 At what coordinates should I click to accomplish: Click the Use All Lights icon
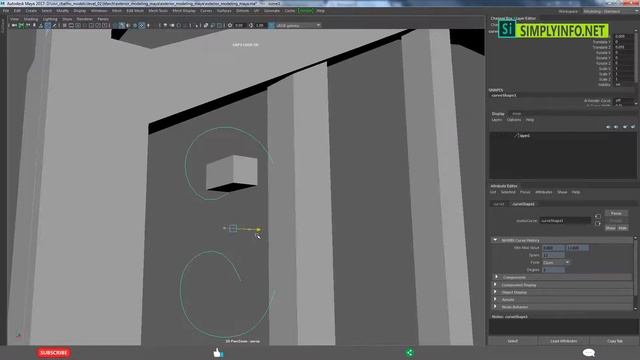(x=148, y=25)
